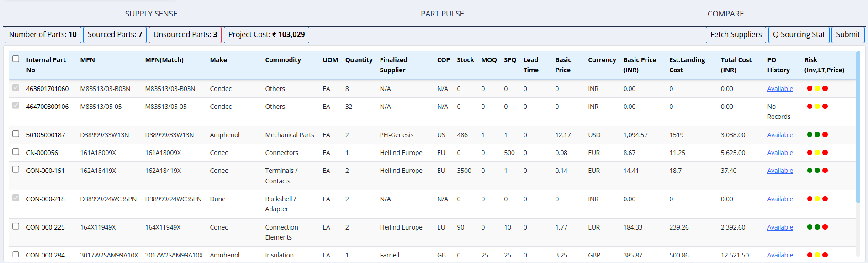Toggle the select-all checkbox in table header
868x263 pixels.
[x=16, y=59]
